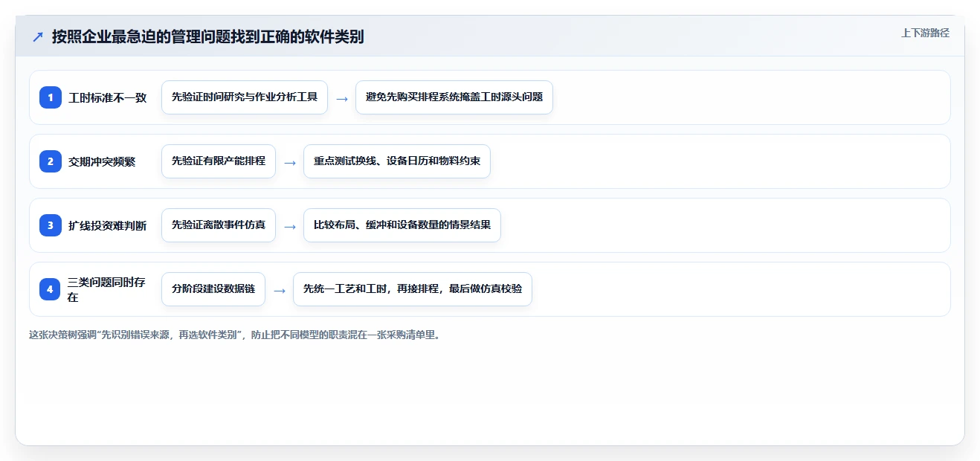Click arrow after 先验证时间研究与作业分析工具
Image resolution: width=980 pixels, height=461 pixels.
(x=342, y=98)
